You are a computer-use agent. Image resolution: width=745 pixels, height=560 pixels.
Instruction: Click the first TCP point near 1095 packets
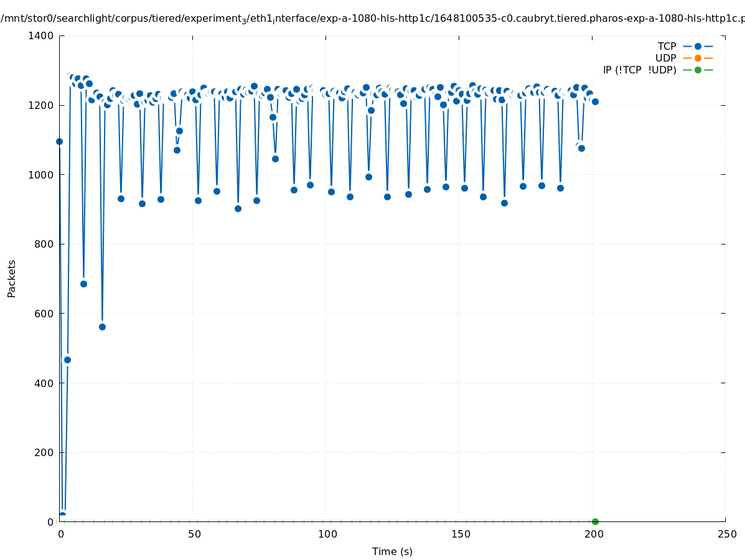point(60,141)
